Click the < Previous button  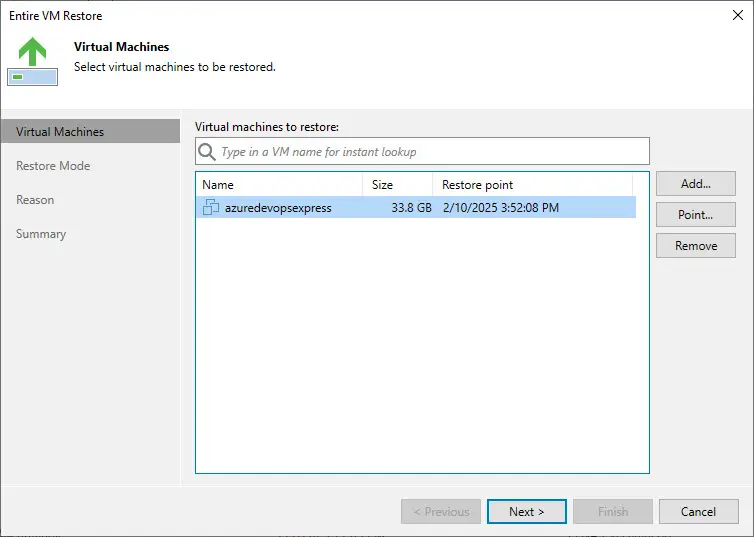(440, 512)
